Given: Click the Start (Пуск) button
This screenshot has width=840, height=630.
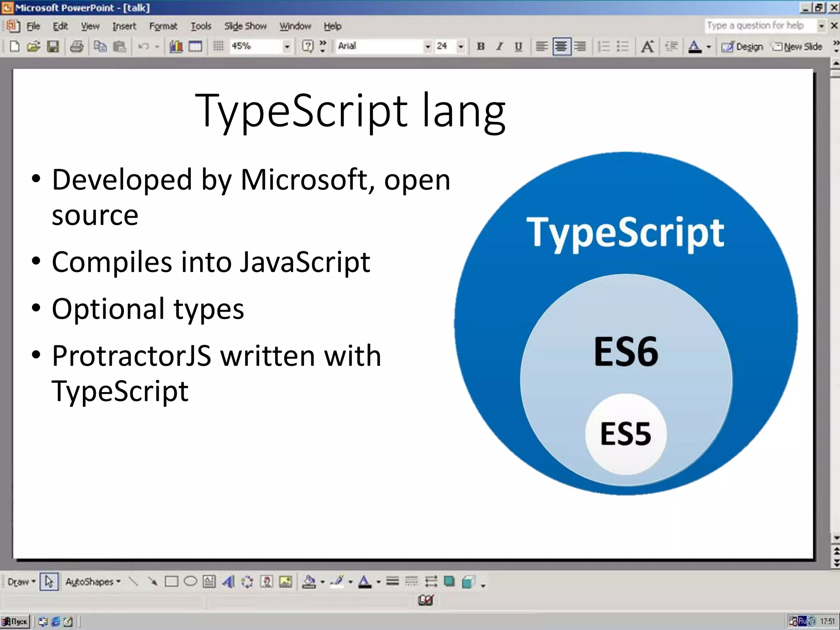Looking at the screenshot, I should (16, 621).
